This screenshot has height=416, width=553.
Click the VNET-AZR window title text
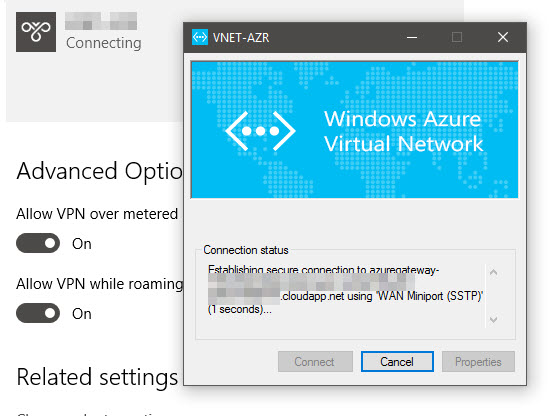coord(241,37)
